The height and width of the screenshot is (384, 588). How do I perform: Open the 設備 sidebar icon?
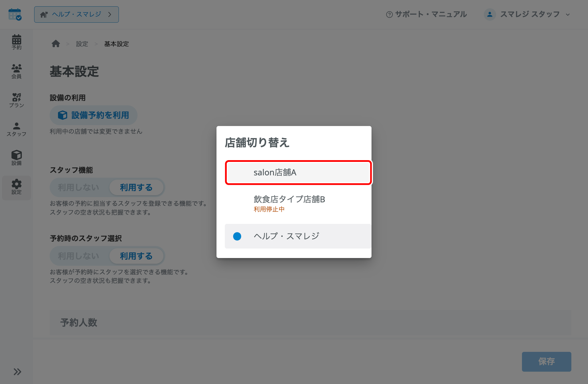coord(16,158)
